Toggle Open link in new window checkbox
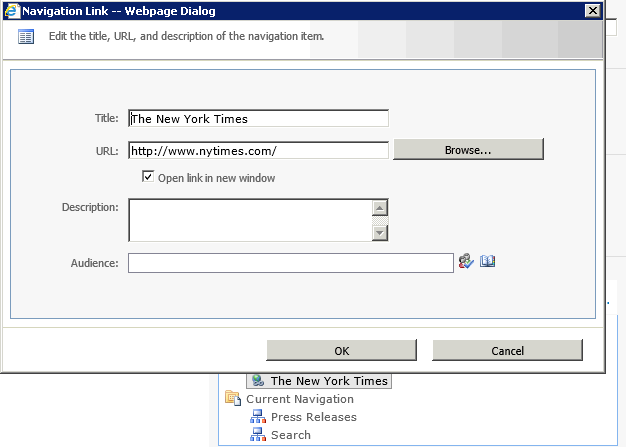626x447 pixels. (x=148, y=176)
